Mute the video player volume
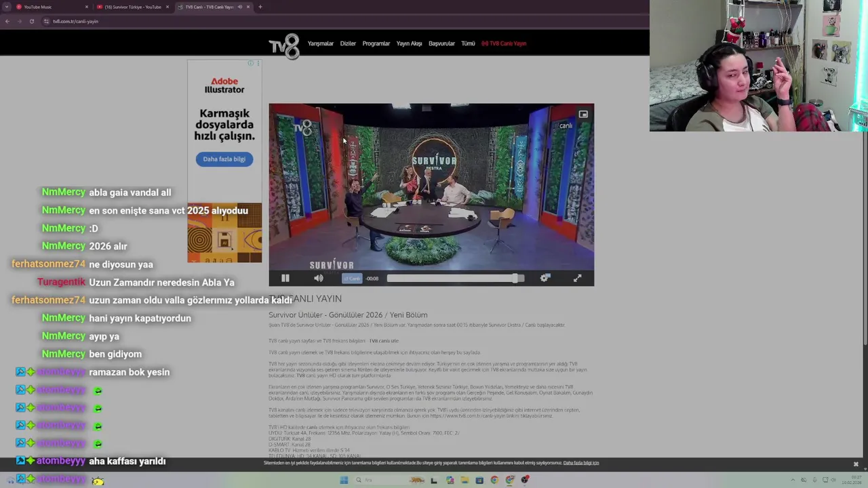 coord(319,278)
